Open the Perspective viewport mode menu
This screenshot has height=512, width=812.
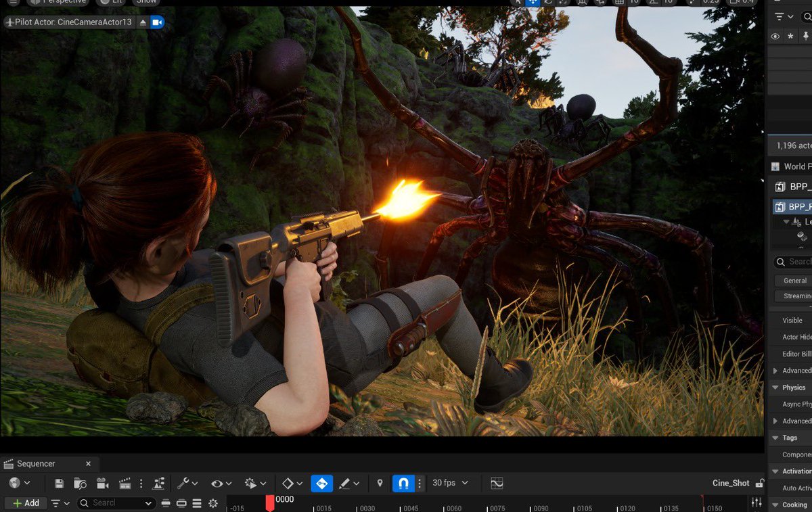click(x=58, y=2)
